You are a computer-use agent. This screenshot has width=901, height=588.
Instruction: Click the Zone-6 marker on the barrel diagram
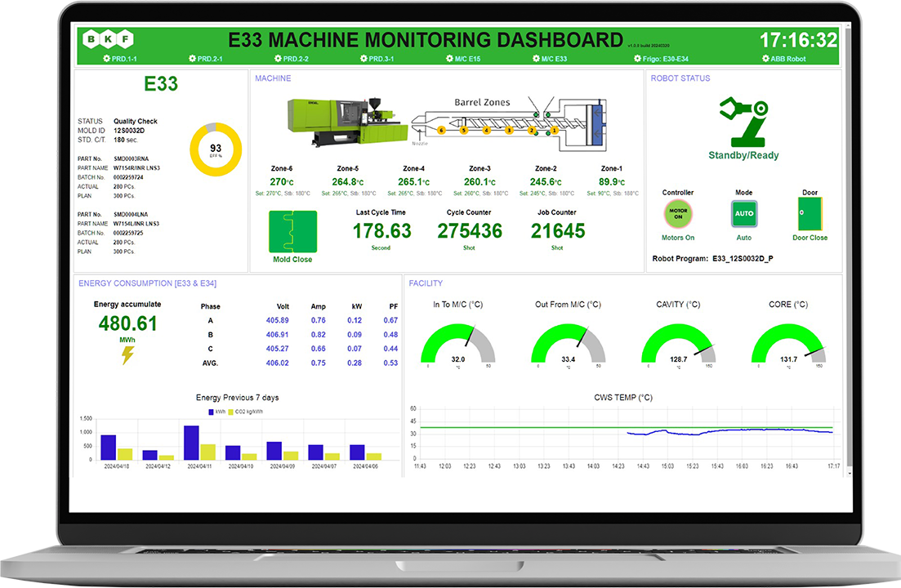tap(441, 130)
